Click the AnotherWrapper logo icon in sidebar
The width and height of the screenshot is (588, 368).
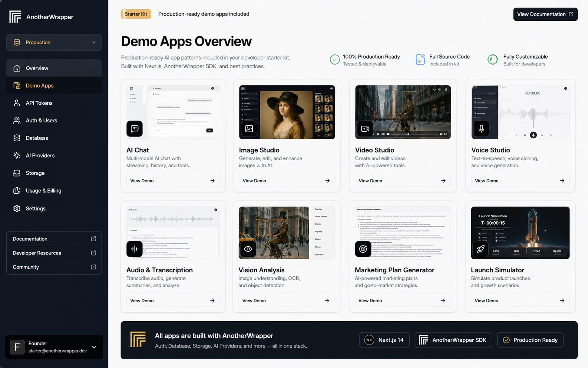click(x=15, y=17)
